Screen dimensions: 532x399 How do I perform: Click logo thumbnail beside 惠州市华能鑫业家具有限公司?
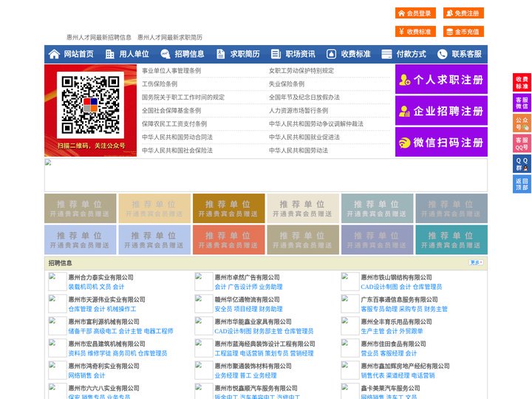point(204,326)
